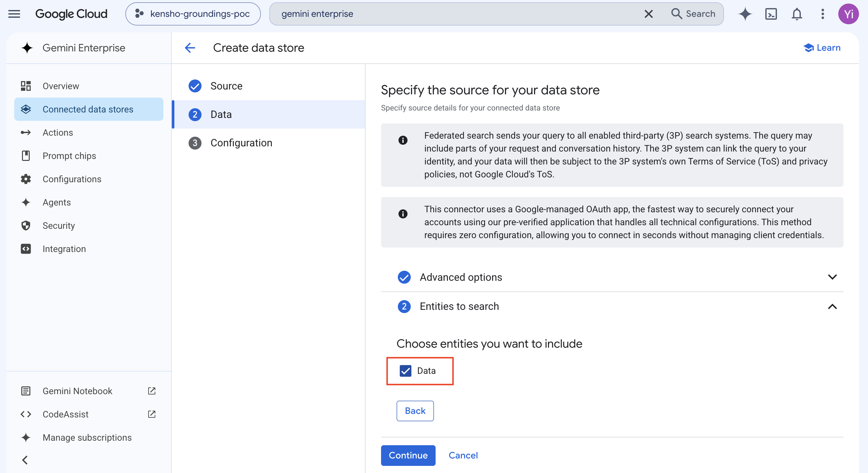Click the Search button in top bar
868x473 pixels.
pos(693,14)
